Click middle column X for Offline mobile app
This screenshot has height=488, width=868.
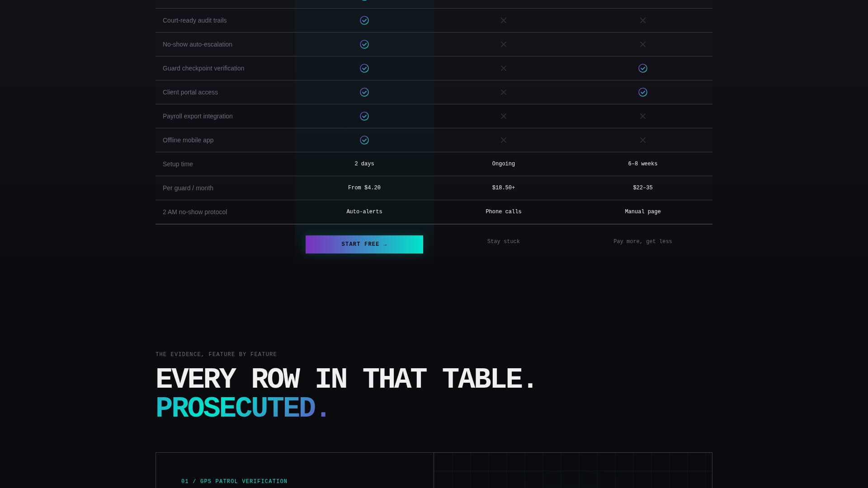pyautogui.click(x=504, y=140)
